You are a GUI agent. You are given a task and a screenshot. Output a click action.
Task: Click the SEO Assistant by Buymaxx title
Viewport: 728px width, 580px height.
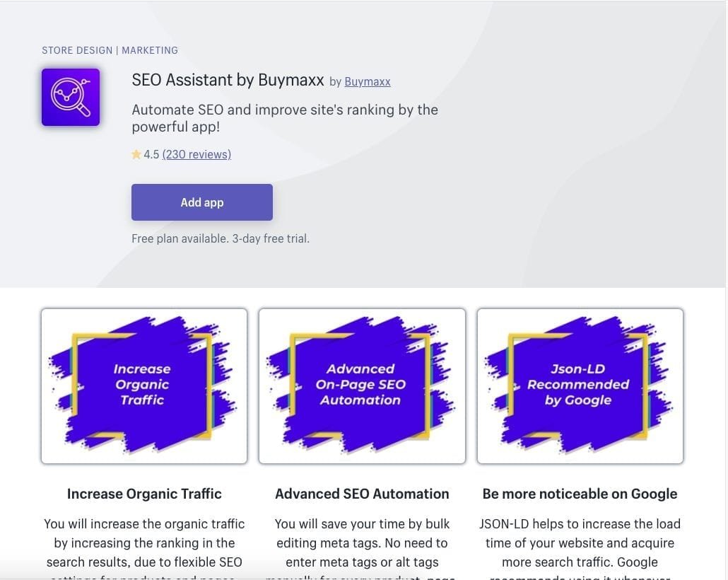[x=228, y=80]
